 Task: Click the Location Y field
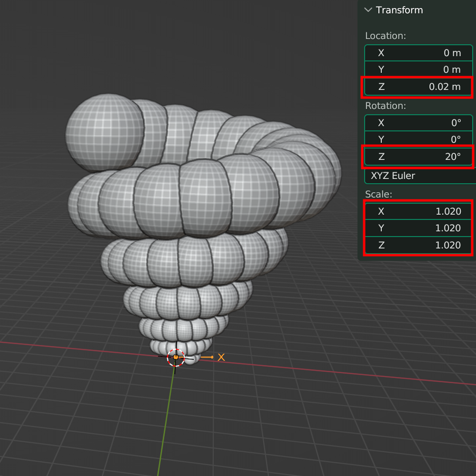click(x=418, y=69)
